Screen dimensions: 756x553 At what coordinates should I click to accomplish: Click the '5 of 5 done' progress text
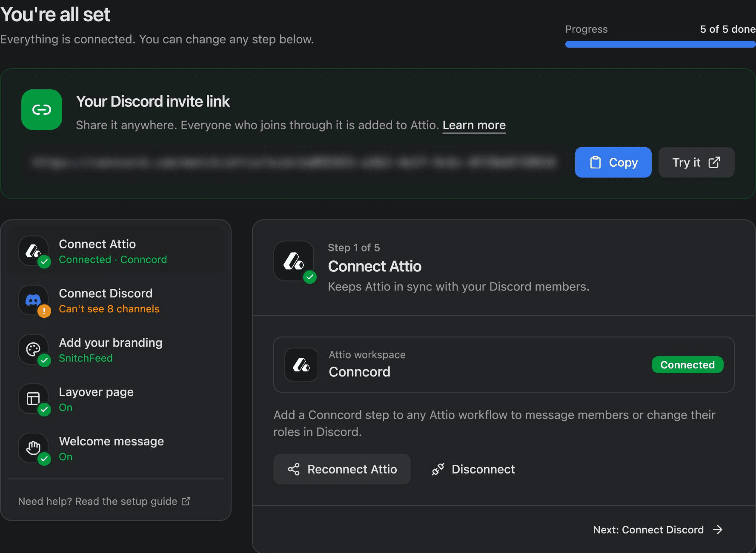tap(727, 29)
